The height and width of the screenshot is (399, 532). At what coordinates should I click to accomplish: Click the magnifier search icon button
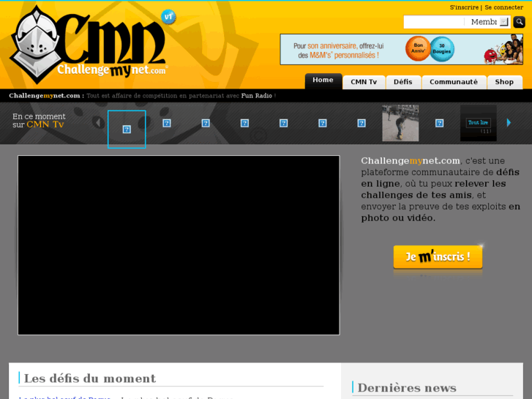(519, 22)
